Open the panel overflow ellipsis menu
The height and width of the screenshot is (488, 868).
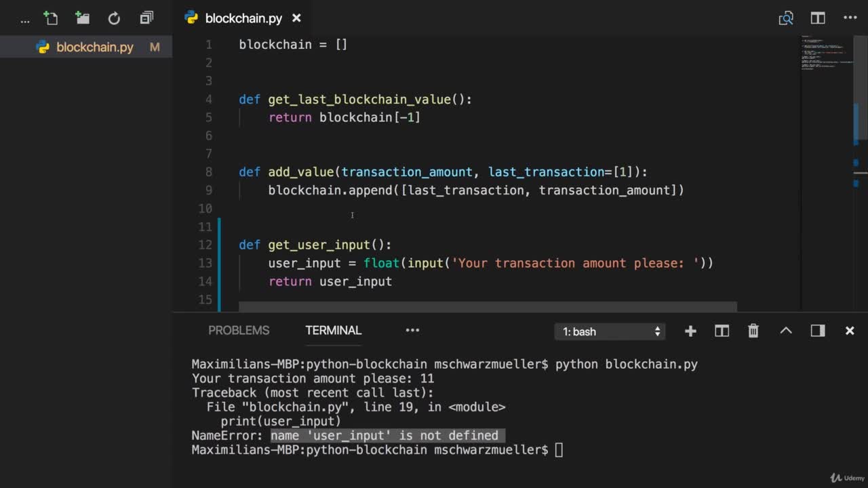pos(412,330)
